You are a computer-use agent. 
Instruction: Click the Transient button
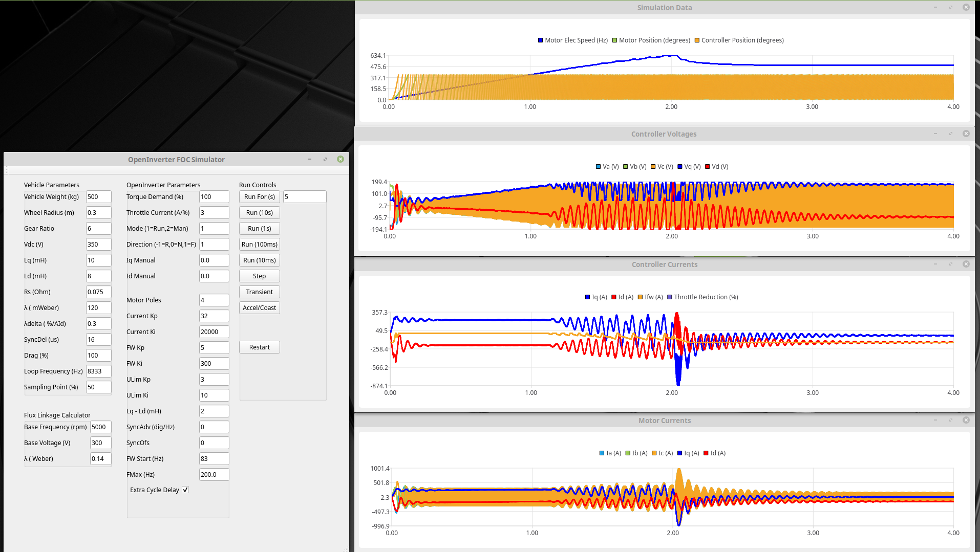pyautogui.click(x=259, y=292)
